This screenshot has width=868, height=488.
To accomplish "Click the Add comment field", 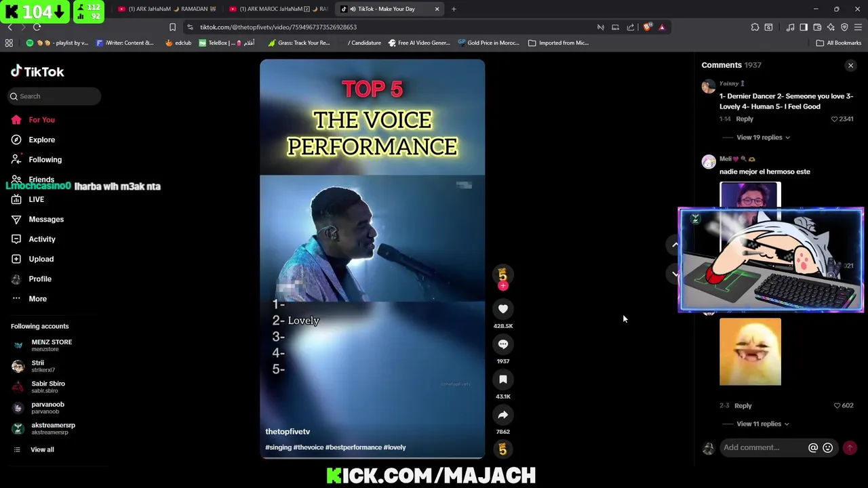I will click(763, 447).
